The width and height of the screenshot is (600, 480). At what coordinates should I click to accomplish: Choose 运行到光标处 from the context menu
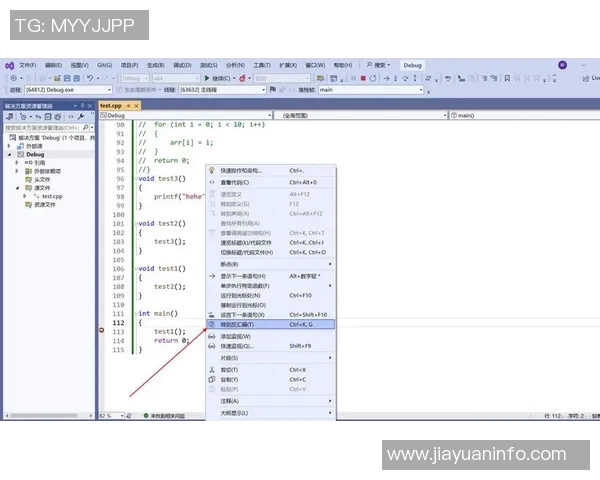[x=239, y=296]
